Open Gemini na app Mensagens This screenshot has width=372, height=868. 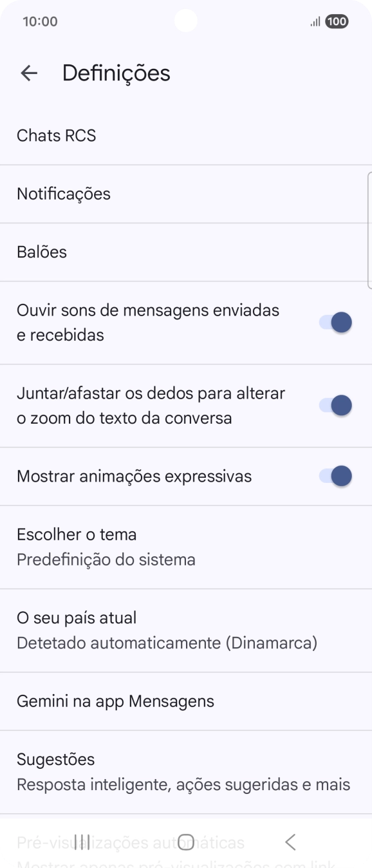tap(186, 701)
